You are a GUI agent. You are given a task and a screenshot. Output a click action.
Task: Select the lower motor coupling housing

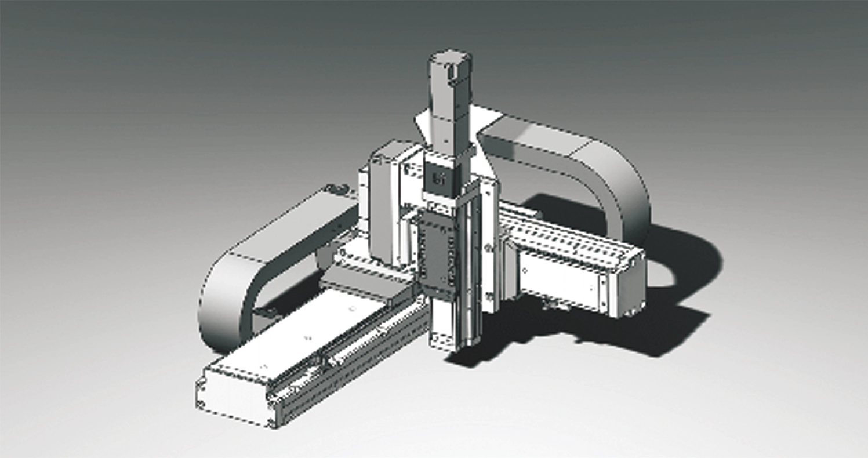click(446, 135)
